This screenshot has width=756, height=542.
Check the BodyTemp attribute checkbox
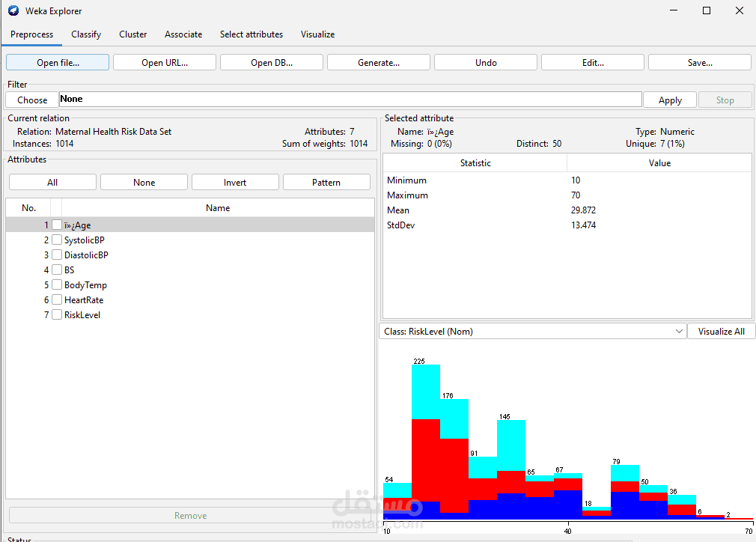click(x=57, y=284)
